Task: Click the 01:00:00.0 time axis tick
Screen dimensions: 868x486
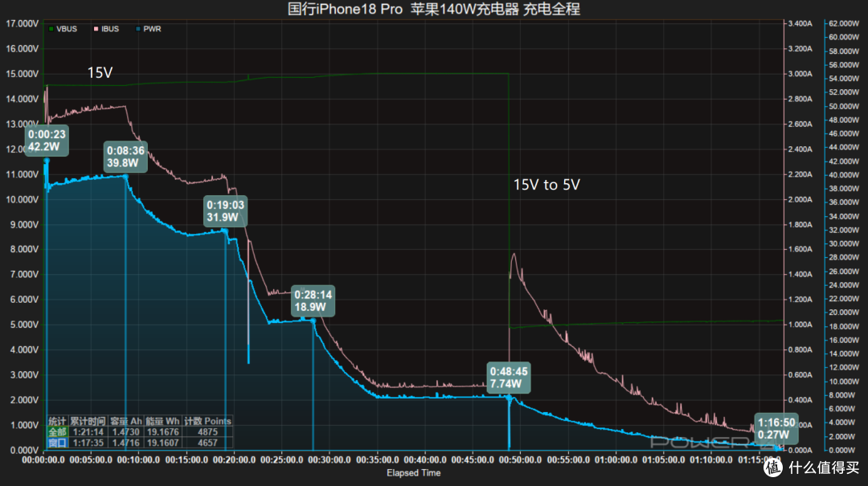Action: pos(616,460)
